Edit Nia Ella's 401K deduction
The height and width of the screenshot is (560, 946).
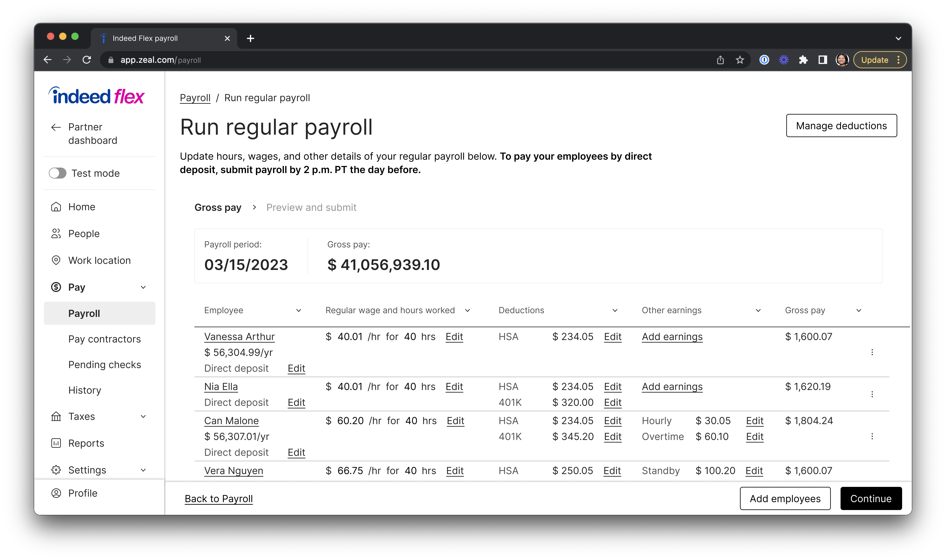click(612, 403)
